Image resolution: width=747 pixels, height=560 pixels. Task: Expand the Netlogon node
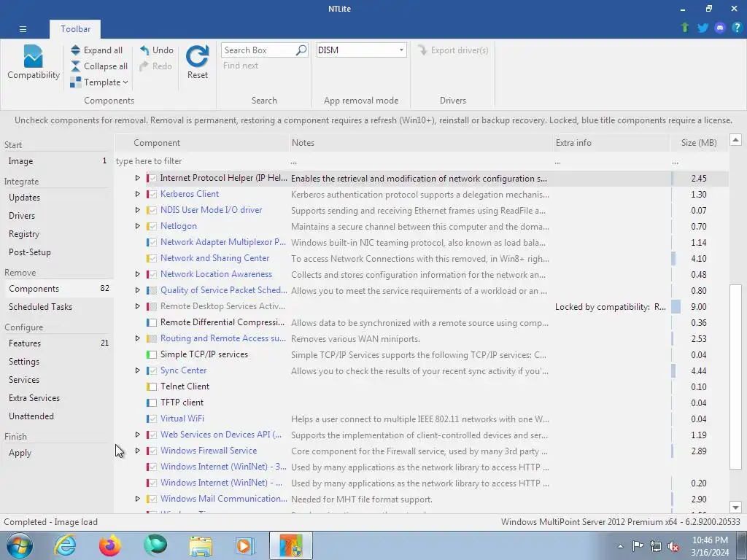(137, 226)
